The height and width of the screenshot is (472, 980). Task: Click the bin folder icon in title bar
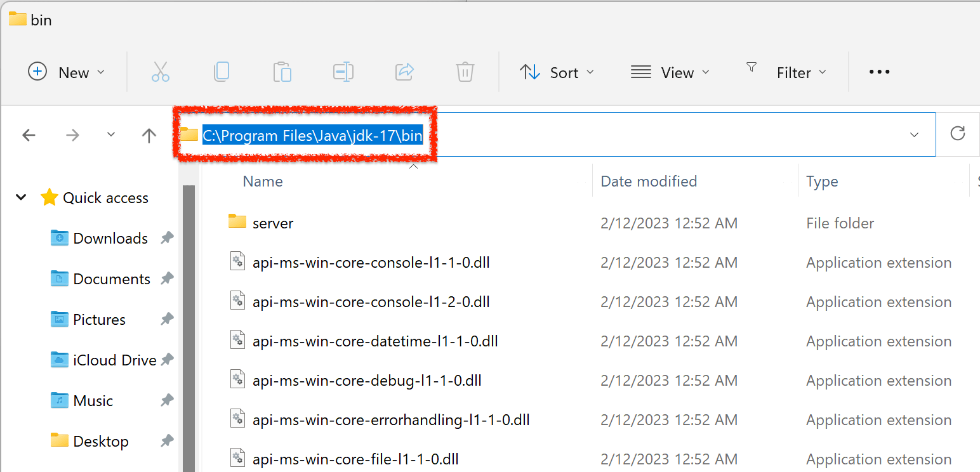[17, 18]
